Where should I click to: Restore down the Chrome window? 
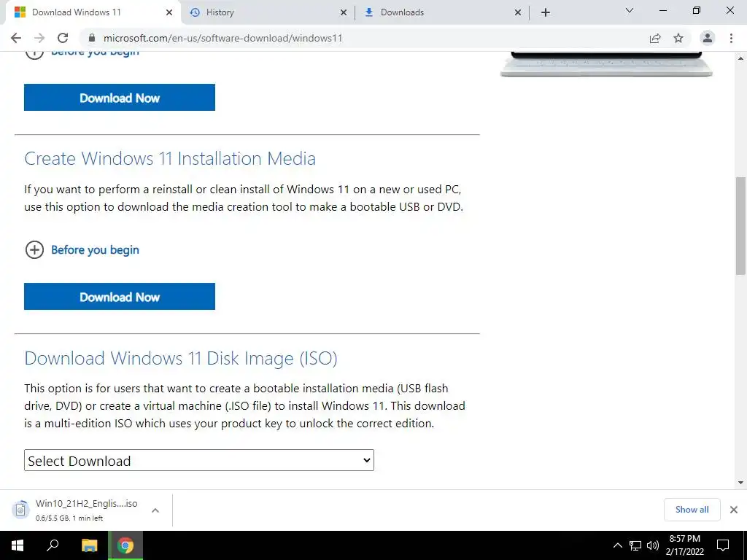pyautogui.click(x=697, y=10)
